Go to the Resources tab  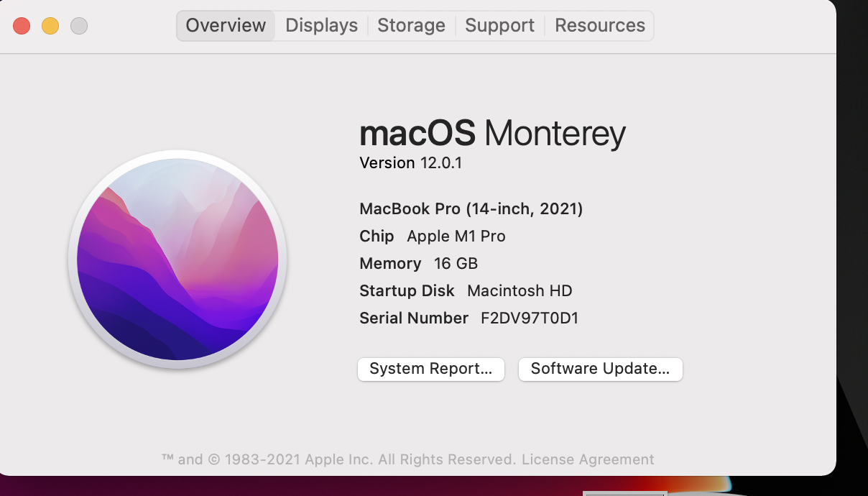coord(599,26)
